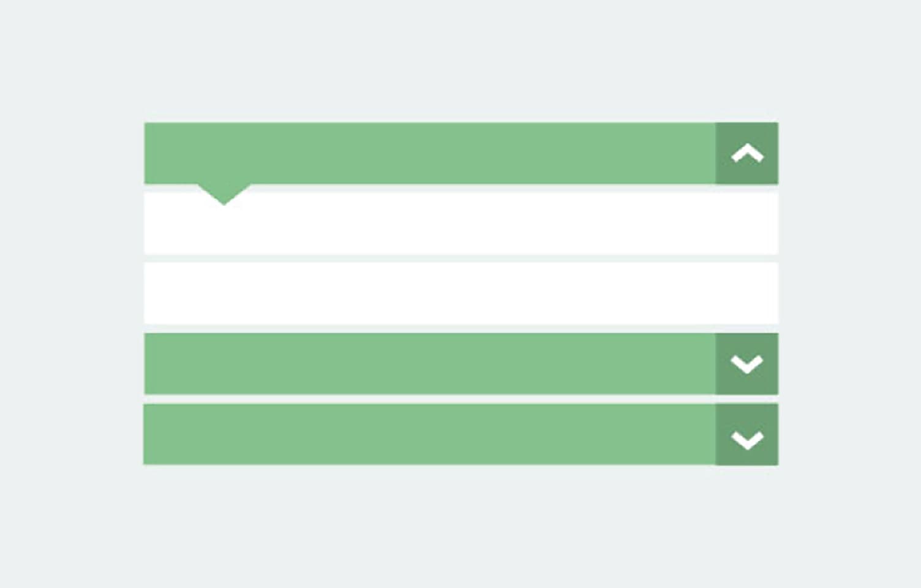Click the lowest down-chevron icon
921x588 pixels.
[747, 439]
